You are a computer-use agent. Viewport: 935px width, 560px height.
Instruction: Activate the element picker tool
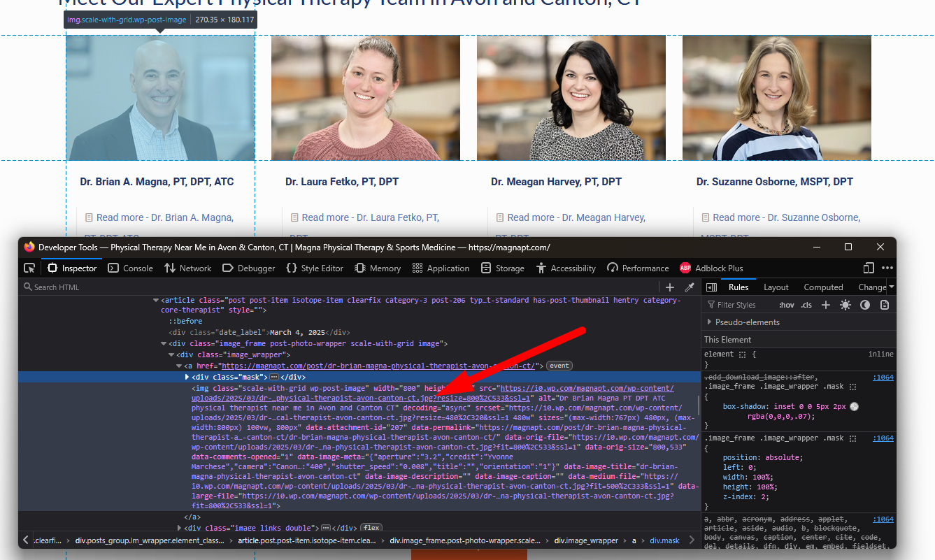tap(29, 268)
